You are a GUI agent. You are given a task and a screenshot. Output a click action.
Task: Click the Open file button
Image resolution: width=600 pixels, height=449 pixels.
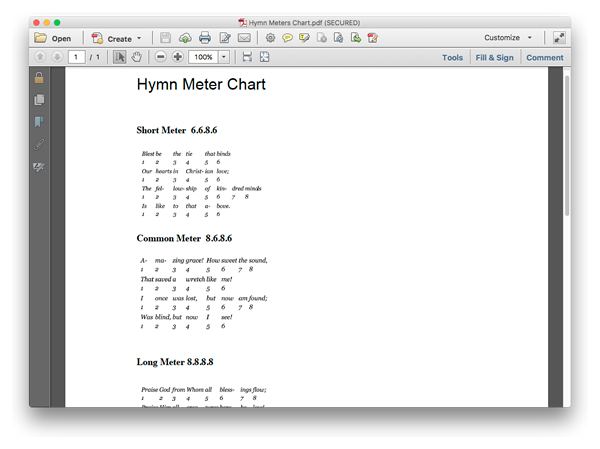(x=53, y=38)
